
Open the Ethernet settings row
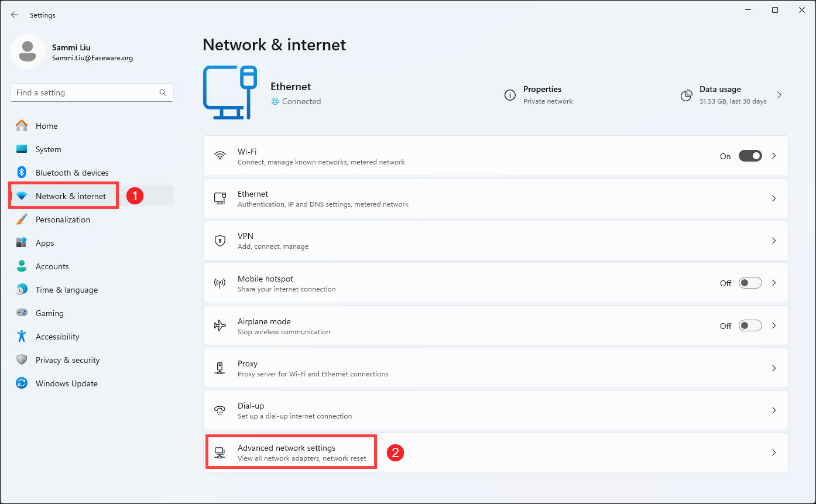click(x=495, y=198)
